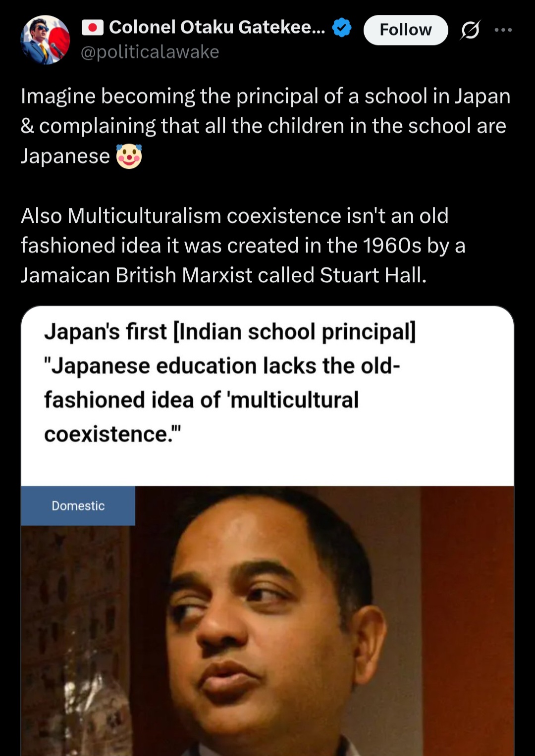Open the Grok slashed-circle icon
The width and height of the screenshot is (535, 756).
[470, 30]
